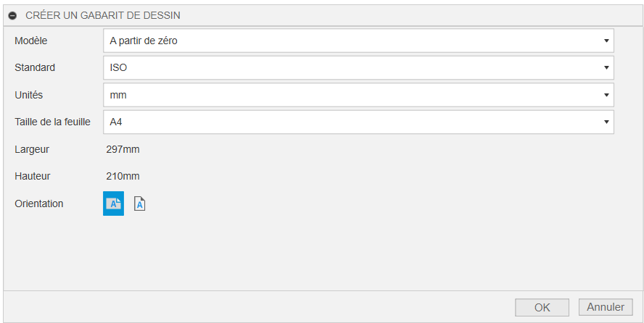Viewport: 644px width, 323px height.
Task: Click the arrow of the Modèle dropdown
Action: [606, 41]
